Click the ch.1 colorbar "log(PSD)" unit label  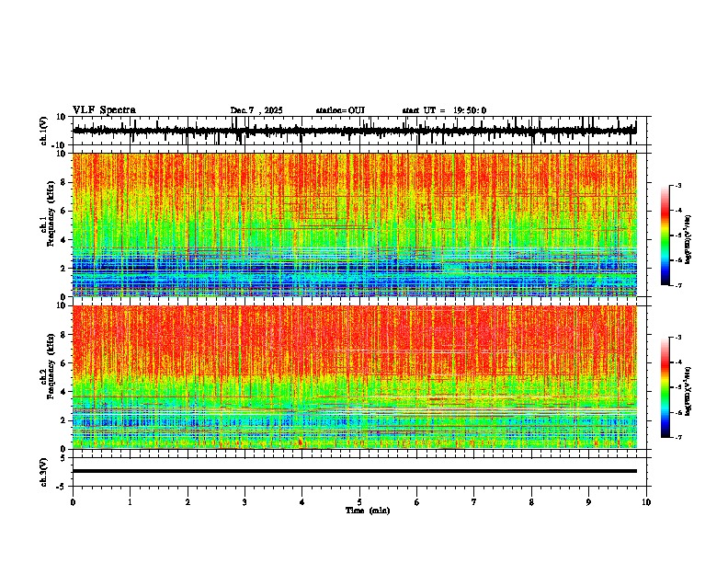click(x=688, y=240)
